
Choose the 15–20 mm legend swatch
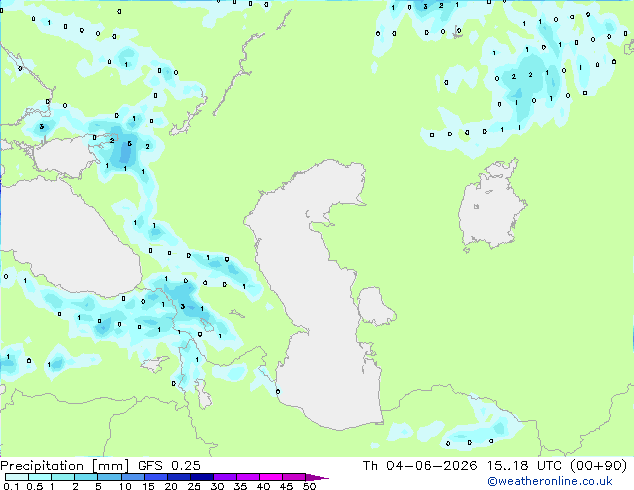click(156, 477)
